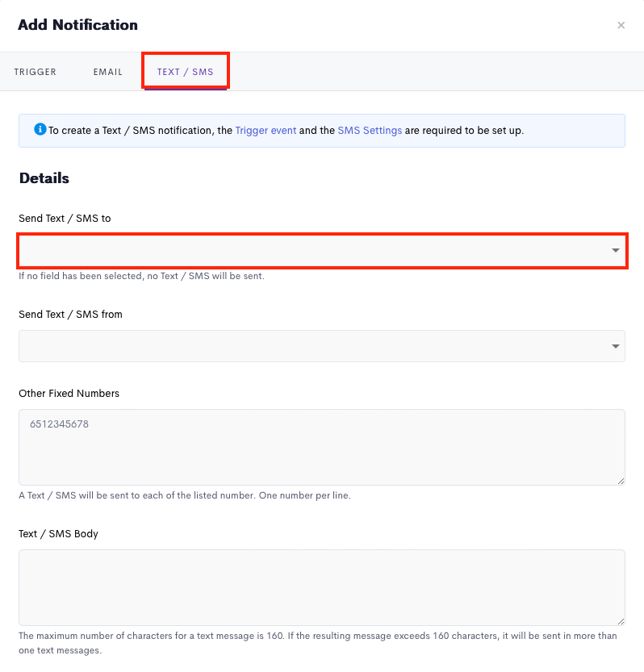Click into the Text / SMS Body field
644x672 pixels.
click(321, 587)
